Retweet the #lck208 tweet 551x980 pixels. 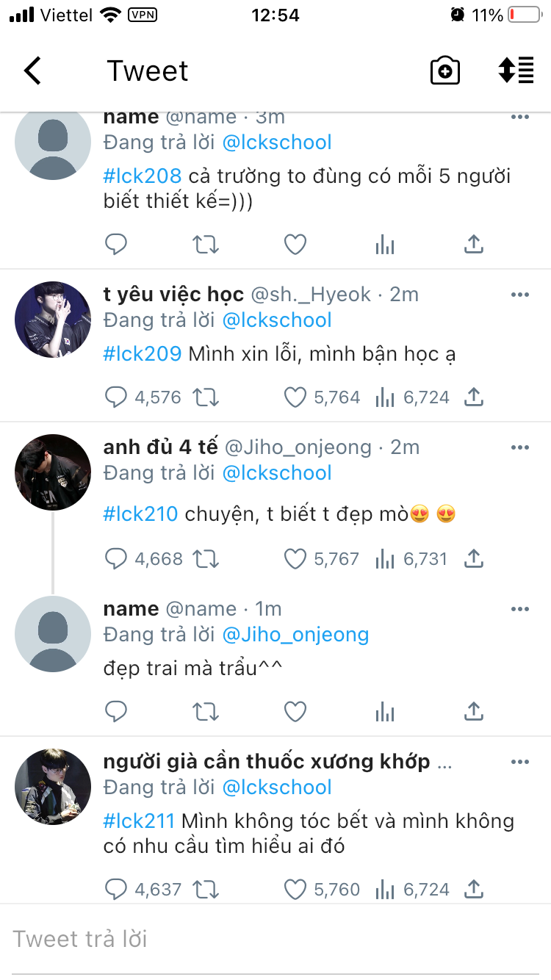coord(206,245)
